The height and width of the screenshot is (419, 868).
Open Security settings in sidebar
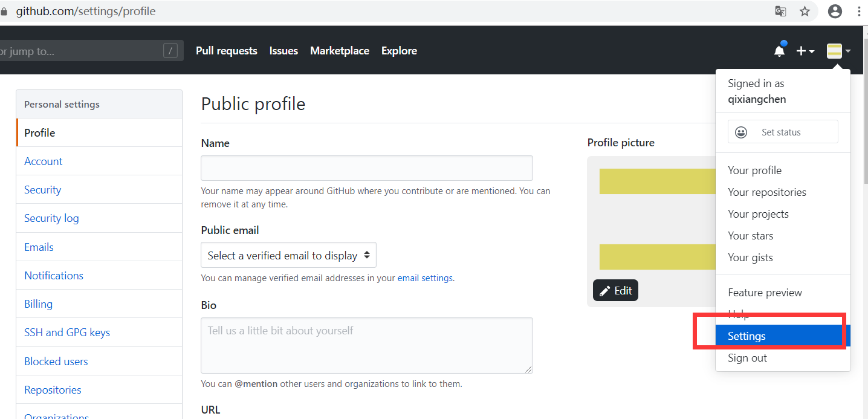(99, 190)
